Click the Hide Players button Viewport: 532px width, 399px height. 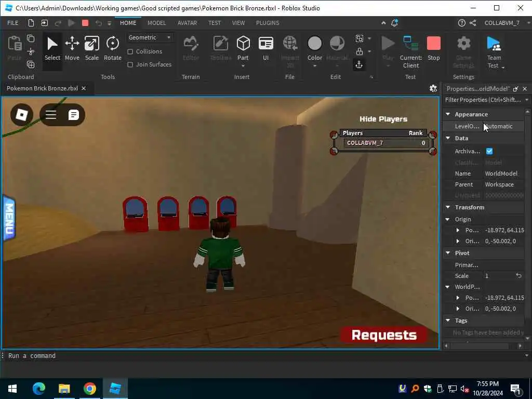[x=383, y=119]
